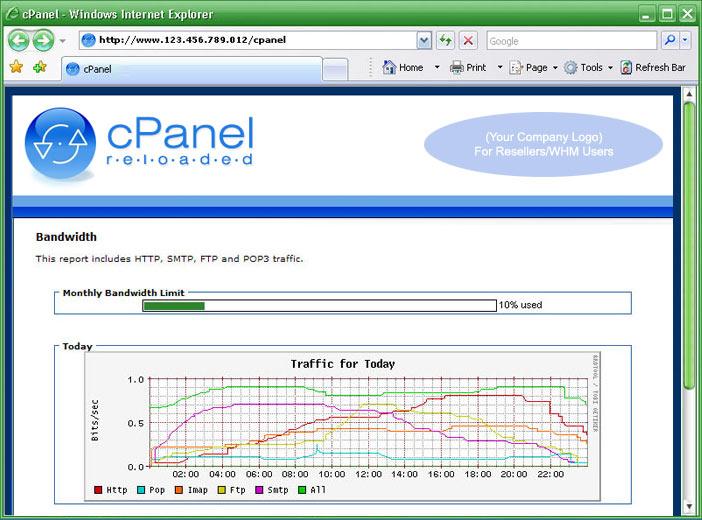The width and height of the screenshot is (702, 520).
Task: Select the cPanel browser tab
Action: click(192, 69)
